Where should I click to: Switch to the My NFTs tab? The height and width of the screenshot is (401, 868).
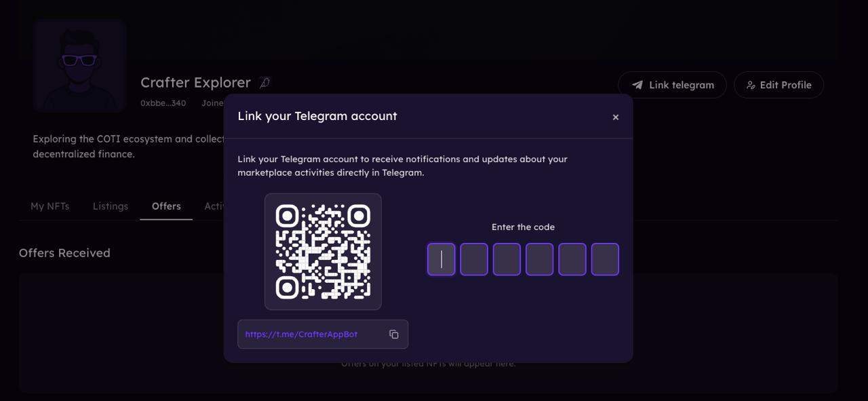pyautogui.click(x=50, y=206)
